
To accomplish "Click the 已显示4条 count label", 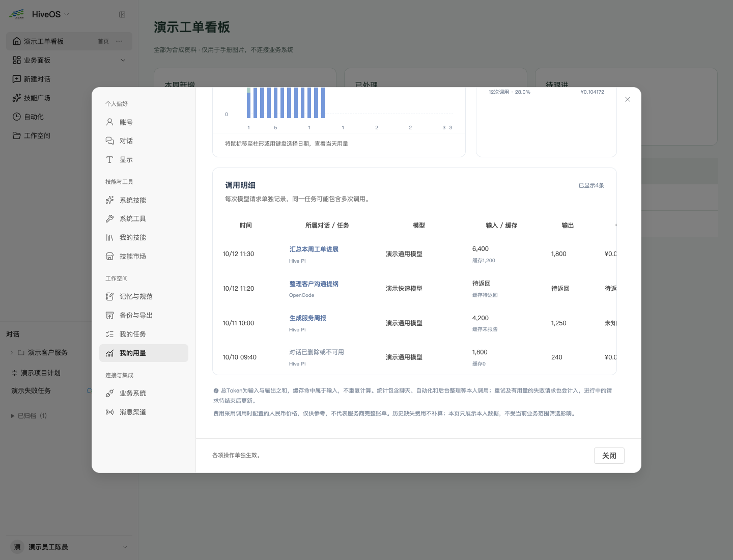I will (591, 185).
